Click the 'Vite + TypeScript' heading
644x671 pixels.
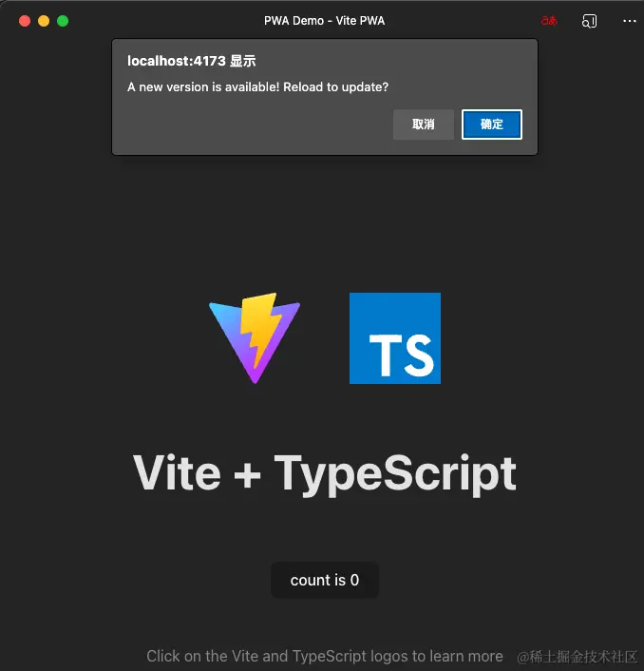[x=325, y=473]
